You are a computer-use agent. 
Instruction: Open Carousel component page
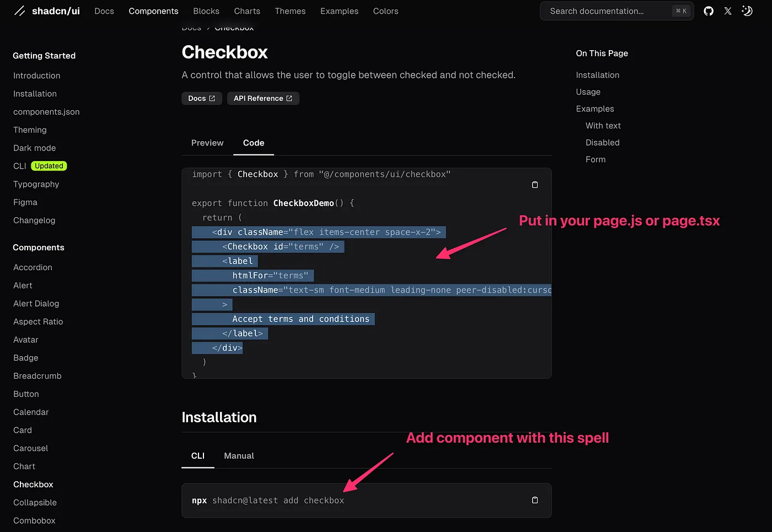click(31, 449)
